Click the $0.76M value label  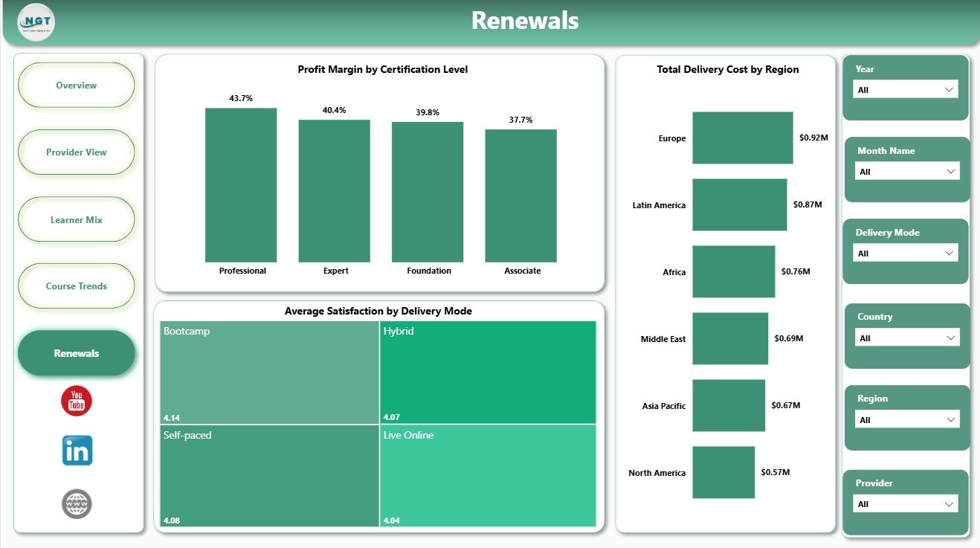coord(796,271)
